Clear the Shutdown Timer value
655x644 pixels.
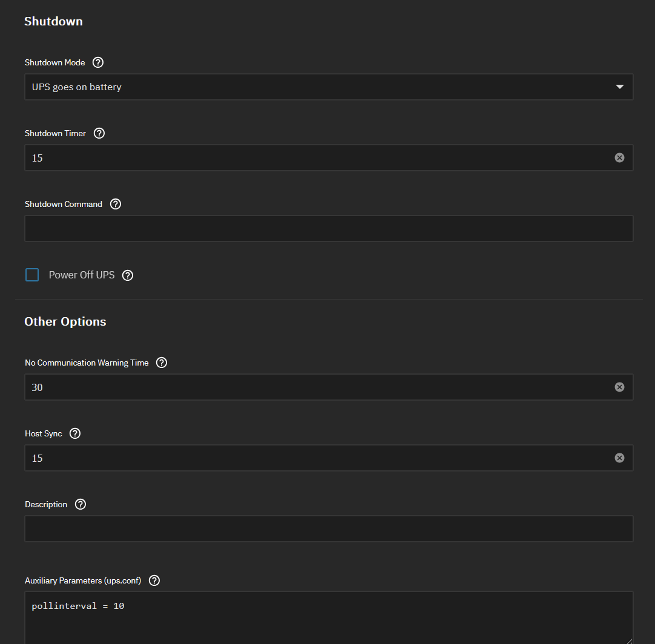pyautogui.click(x=619, y=158)
